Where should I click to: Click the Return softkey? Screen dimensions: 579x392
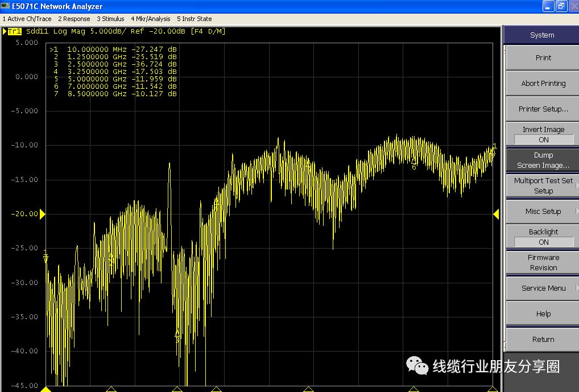[543, 339]
